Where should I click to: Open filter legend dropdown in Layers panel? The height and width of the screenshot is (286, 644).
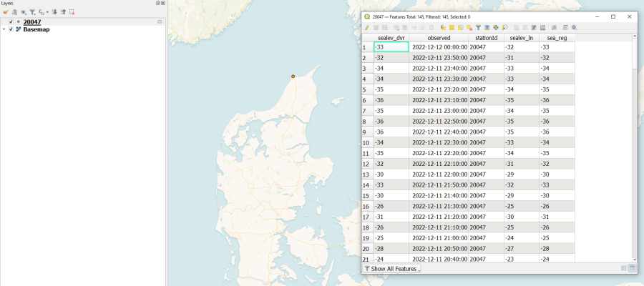click(x=32, y=12)
